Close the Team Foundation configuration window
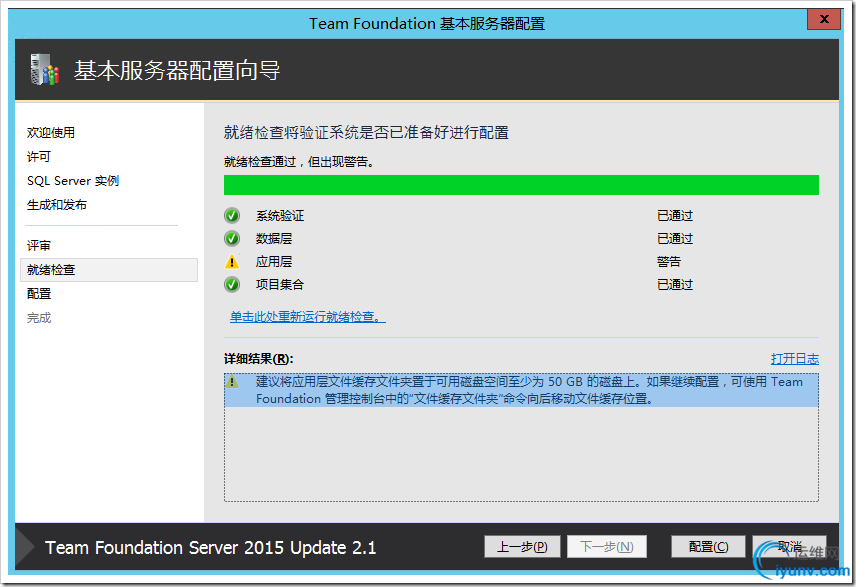 tap(824, 19)
